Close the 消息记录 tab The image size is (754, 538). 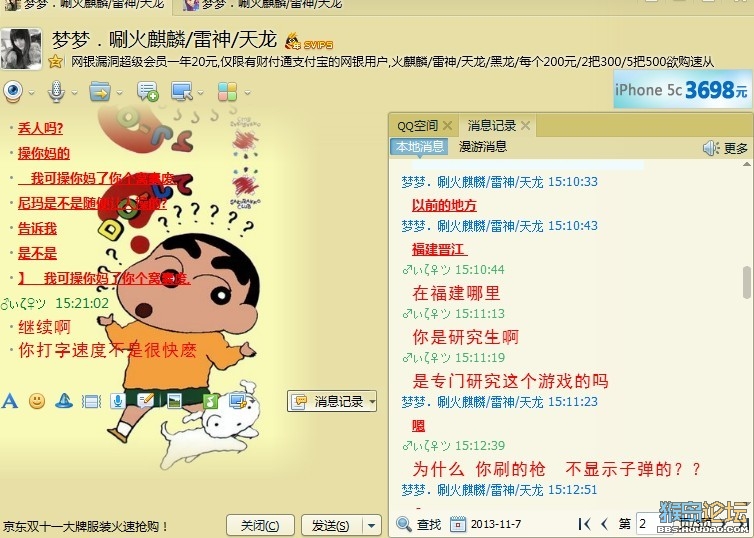click(526, 126)
